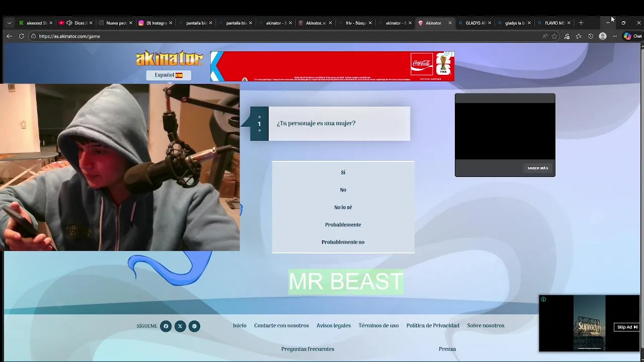Answer Sí to the question
The height and width of the screenshot is (362, 644).
click(x=343, y=172)
